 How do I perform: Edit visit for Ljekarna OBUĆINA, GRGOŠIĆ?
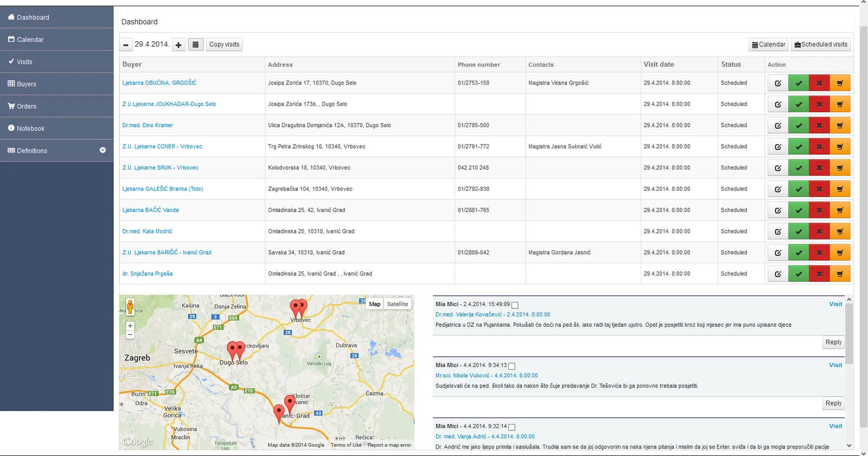[778, 83]
